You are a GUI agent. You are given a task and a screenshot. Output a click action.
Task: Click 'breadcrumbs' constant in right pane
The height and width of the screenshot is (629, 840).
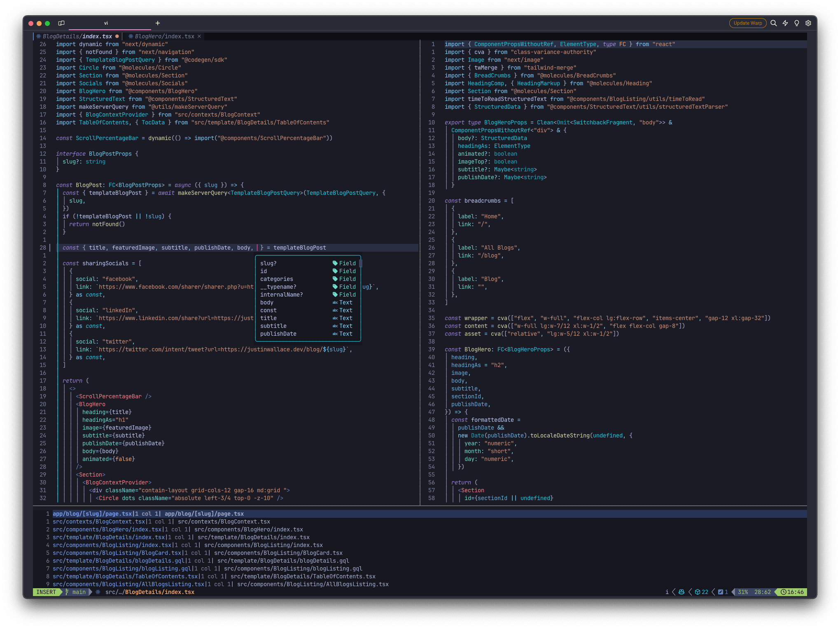[x=483, y=201]
